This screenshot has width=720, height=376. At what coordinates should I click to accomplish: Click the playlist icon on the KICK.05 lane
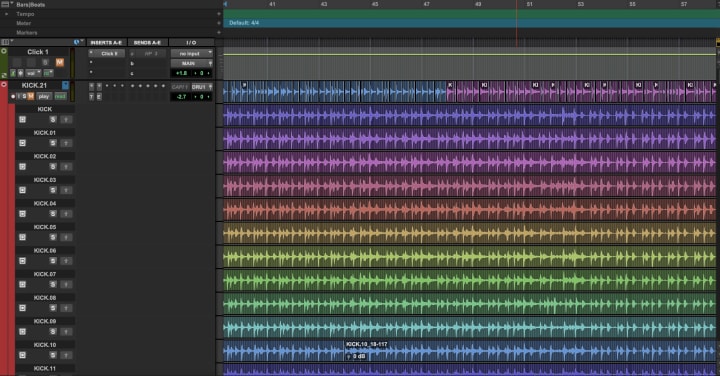[x=22, y=237]
